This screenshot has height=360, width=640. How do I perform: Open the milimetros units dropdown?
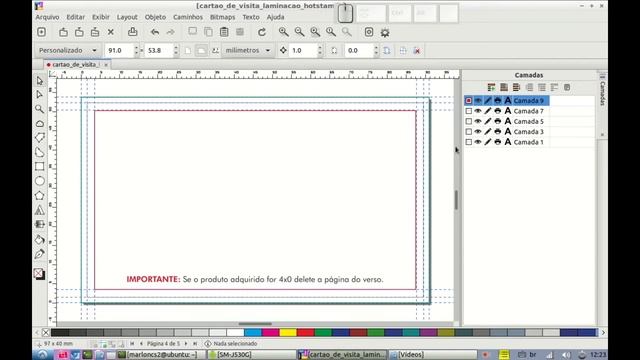tap(248, 50)
